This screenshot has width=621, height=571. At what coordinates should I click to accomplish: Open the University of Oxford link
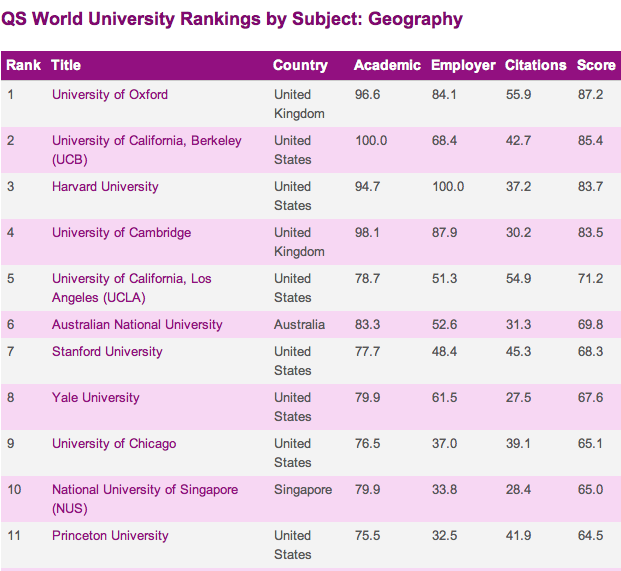coord(110,95)
